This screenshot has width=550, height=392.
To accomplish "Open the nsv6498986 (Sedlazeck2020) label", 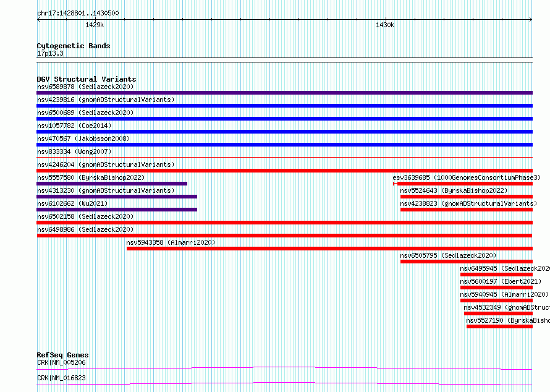I will pyautogui.click(x=85, y=229).
